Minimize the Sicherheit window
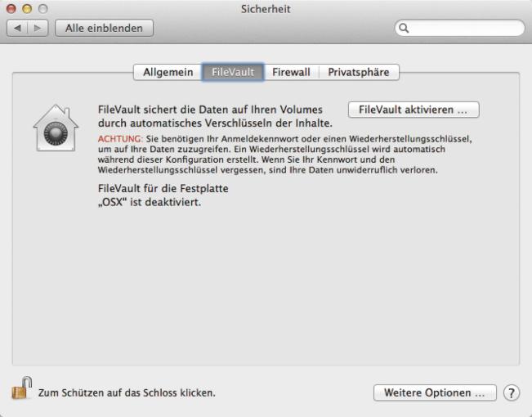532x417 pixels. [27, 9]
